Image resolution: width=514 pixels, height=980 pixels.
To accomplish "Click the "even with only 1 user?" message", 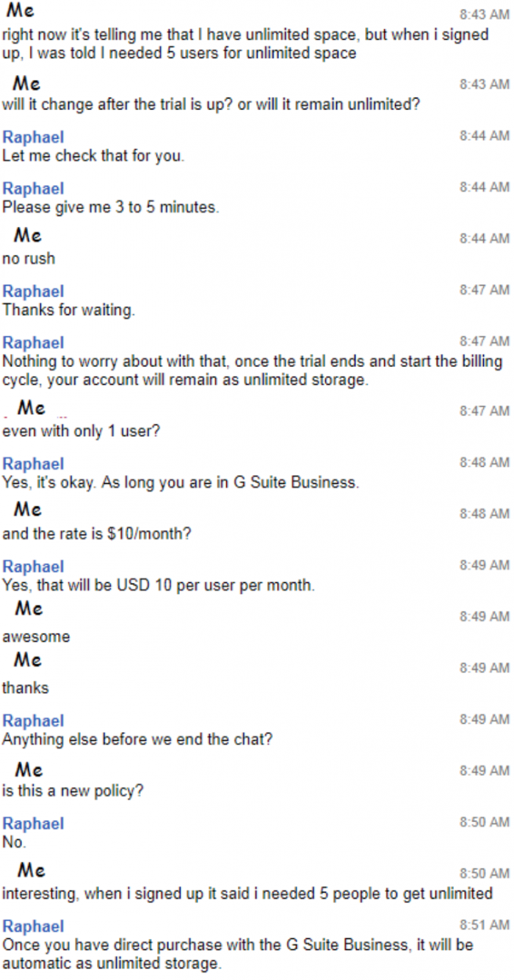I will [81, 432].
